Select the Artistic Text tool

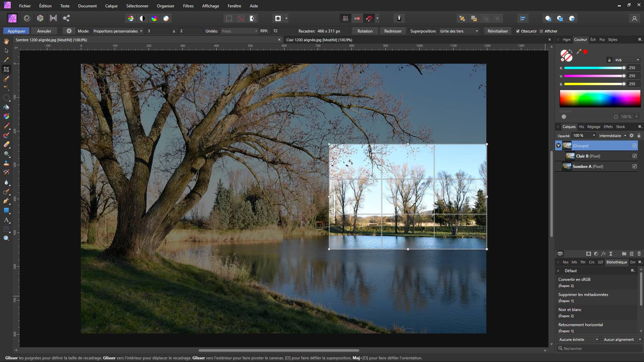(6, 220)
